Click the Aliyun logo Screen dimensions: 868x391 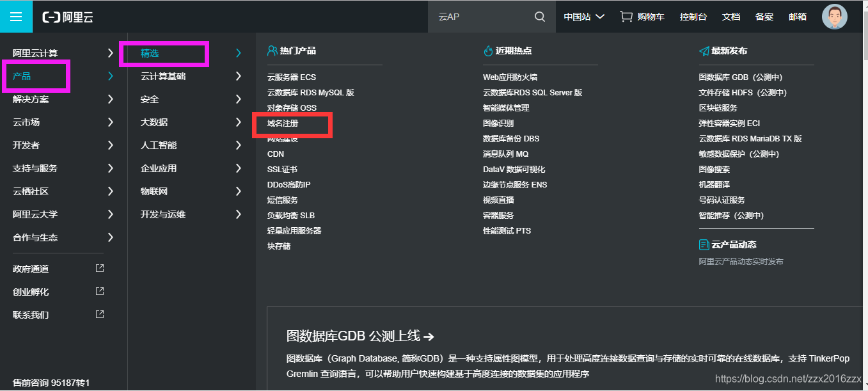tap(68, 17)
